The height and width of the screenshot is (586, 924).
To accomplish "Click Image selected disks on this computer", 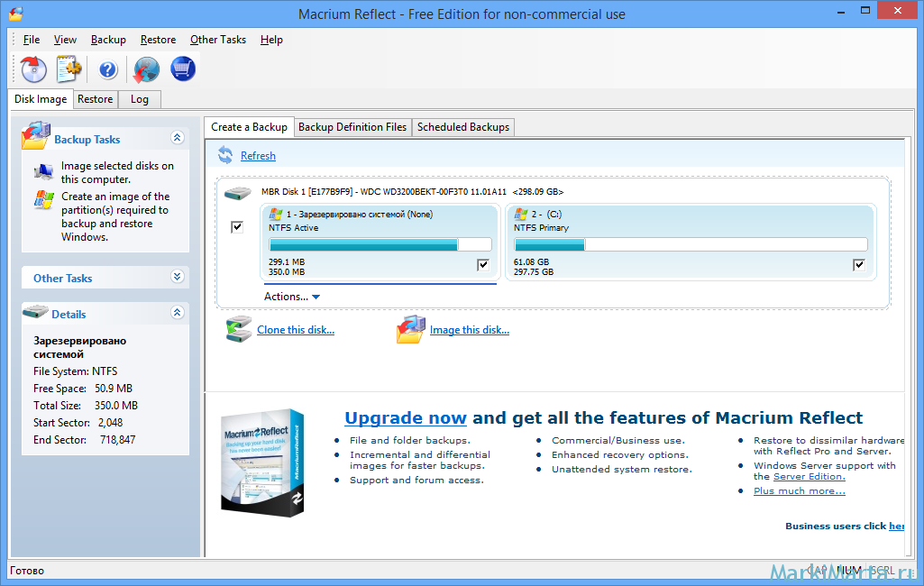I will (117, 172).
